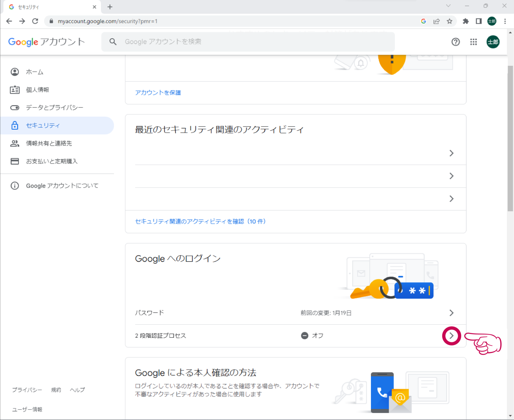Click the 規約 footer link
The width and height of the screenshot is (514, 420).
[56, 390]
